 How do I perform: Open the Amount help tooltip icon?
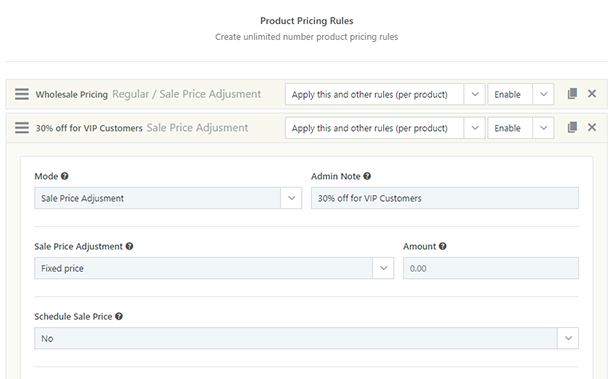(x=443, y=246)
